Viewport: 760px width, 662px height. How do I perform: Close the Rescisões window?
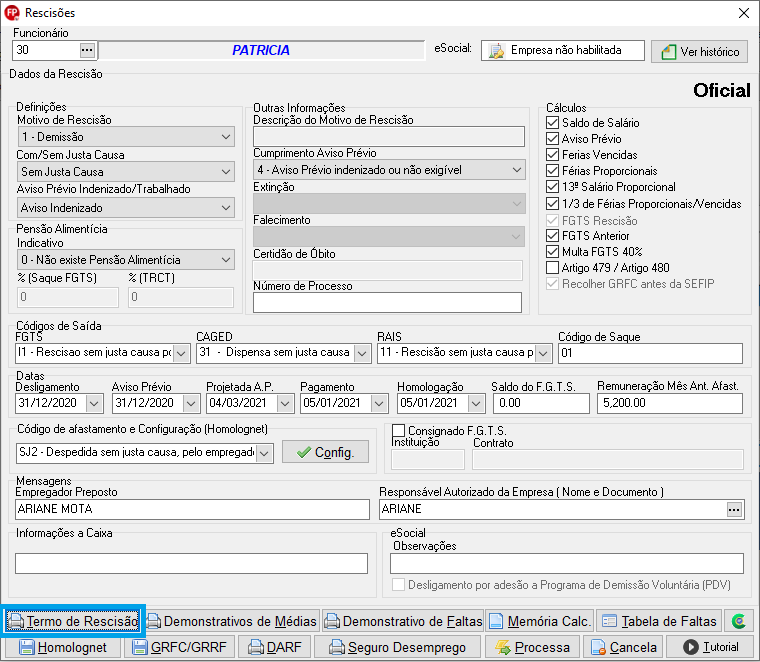coord(744,13)
